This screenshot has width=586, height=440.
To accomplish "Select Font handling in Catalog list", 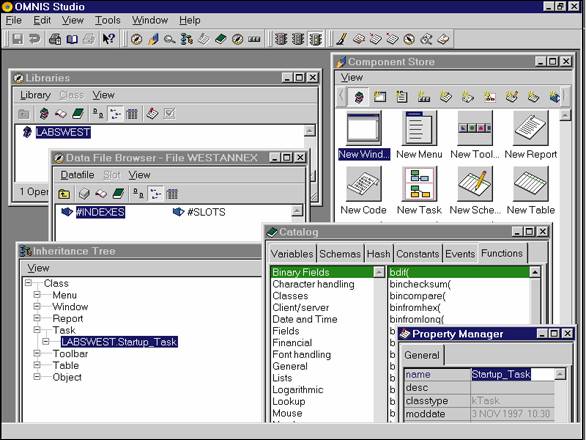I will [302, 354].
